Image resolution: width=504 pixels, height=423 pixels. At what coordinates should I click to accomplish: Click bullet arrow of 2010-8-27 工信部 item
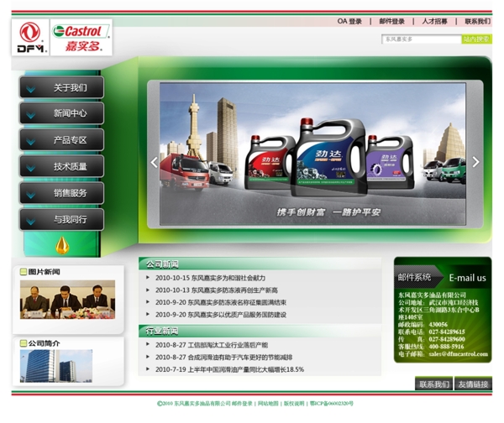(x=148, y=344)
